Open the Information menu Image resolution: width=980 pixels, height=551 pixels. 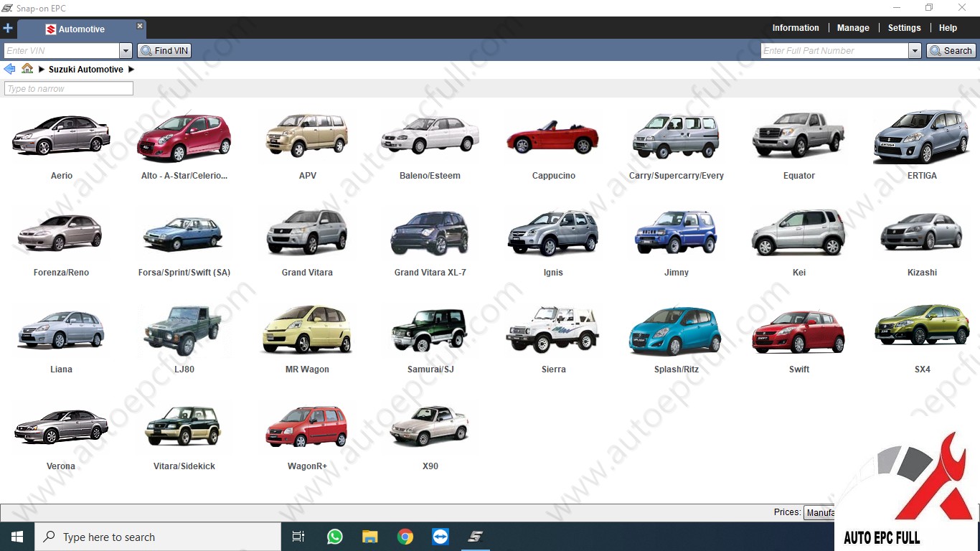point(796,28)
